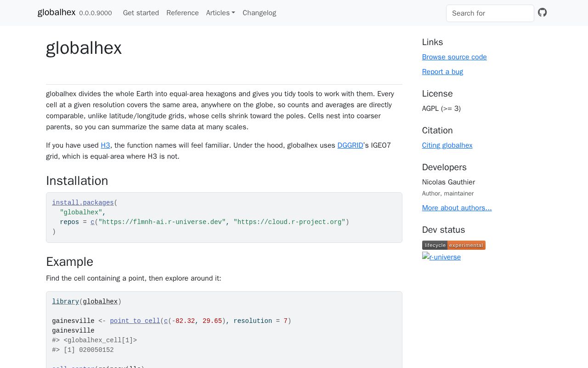Open the library function link in Example
The image size is (588, 368).
click(x=65, y=302)
